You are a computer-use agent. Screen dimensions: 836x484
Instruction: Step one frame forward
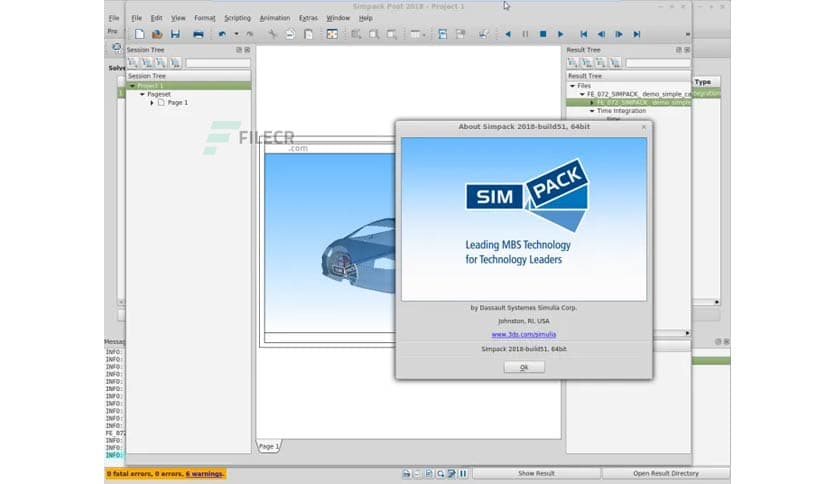click(x=619, y=34)
